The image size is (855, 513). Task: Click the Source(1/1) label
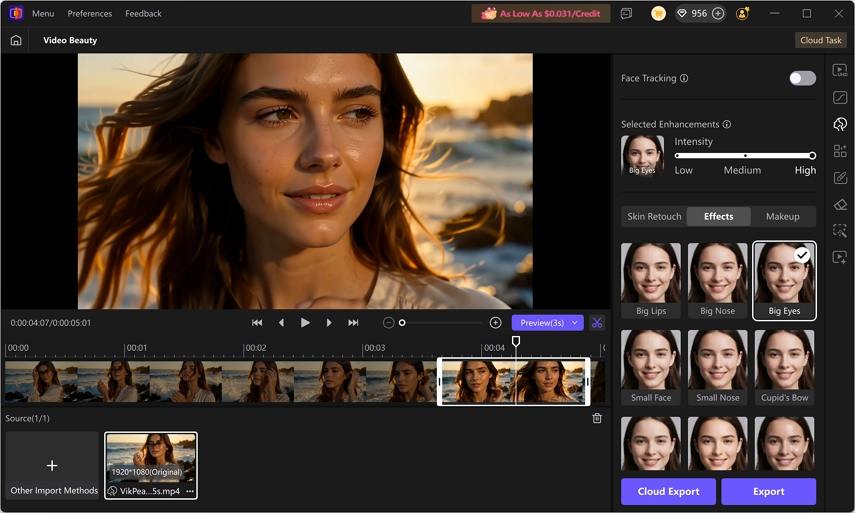pos(27,418)
